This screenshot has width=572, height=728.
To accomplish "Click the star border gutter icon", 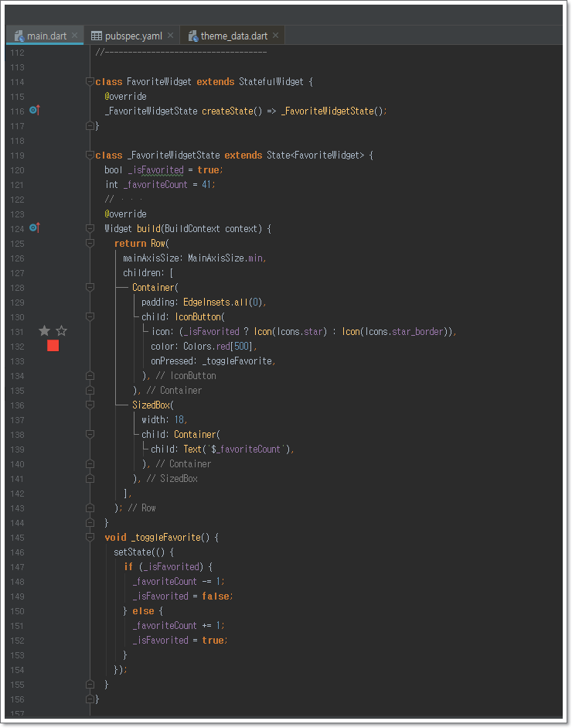I will coord(61,330).
